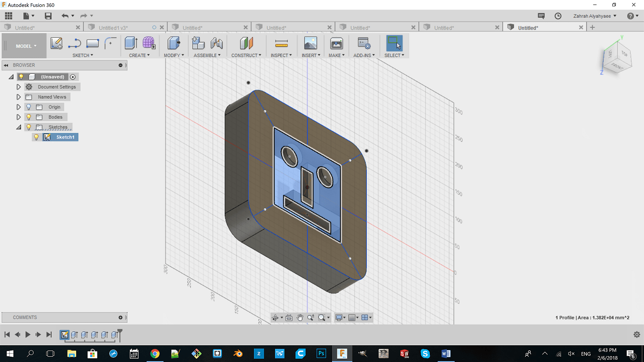This screenshot has height=362, width=644.
Task: Hide the Bodies folder via lightbulb
Action: [x=29, y=117]
